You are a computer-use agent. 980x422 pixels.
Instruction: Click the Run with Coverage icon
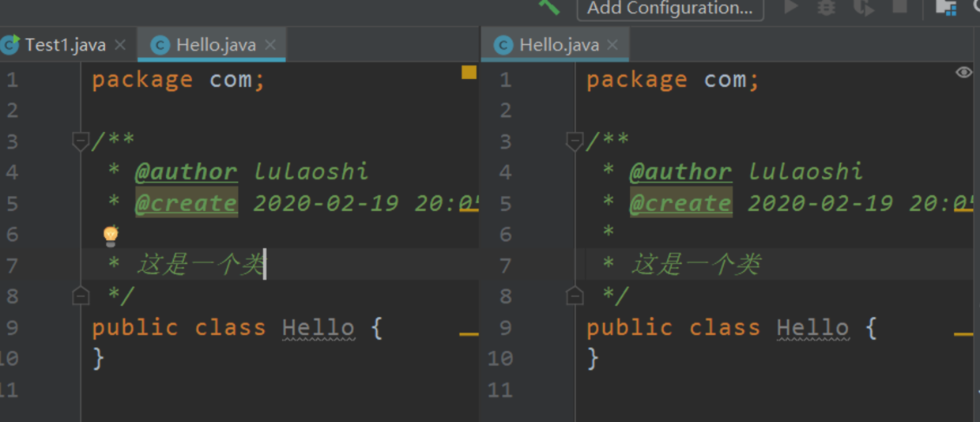point(863,7)
